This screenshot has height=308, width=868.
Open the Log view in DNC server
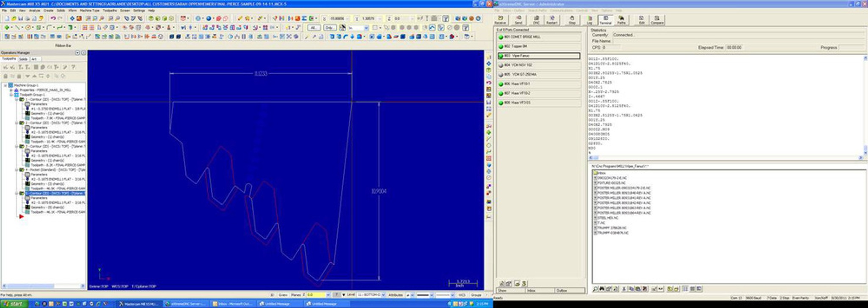[590, 19]
